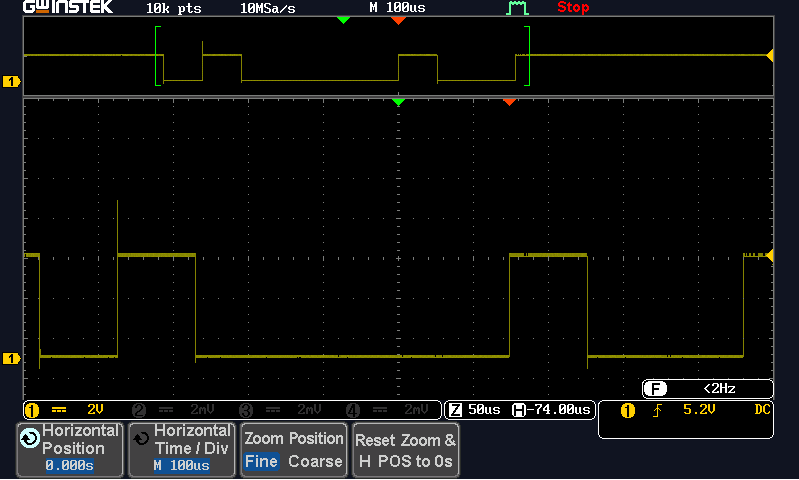Image resolution: width=799 pixels, height=480 pixels.
Task: Click the rising edge trigger icon
Action: coord(657,410)
